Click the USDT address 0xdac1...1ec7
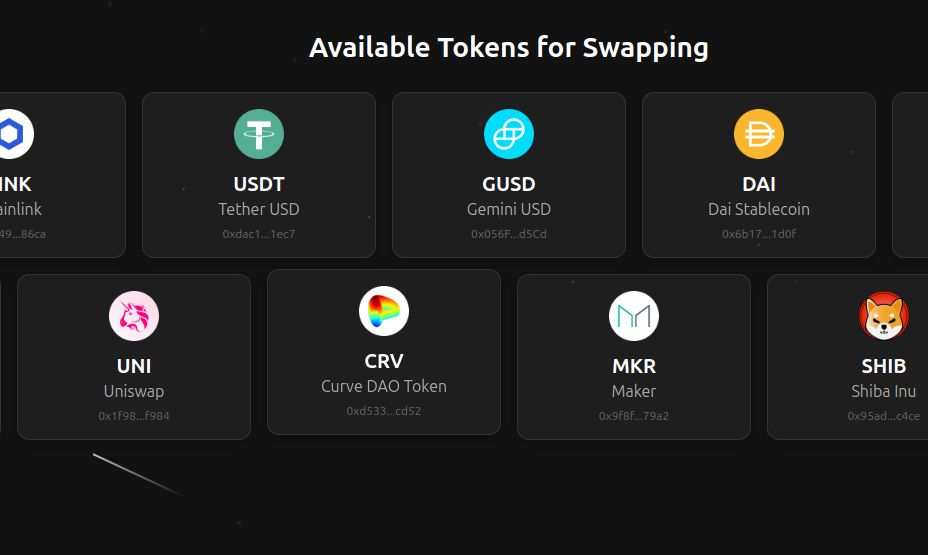This screenshot has width=928, height=555. pyautogui.click(x=259, y=234)
